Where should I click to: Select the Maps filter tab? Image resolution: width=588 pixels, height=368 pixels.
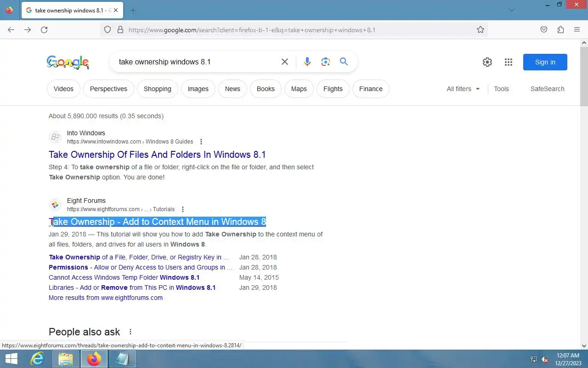[299, 89]
